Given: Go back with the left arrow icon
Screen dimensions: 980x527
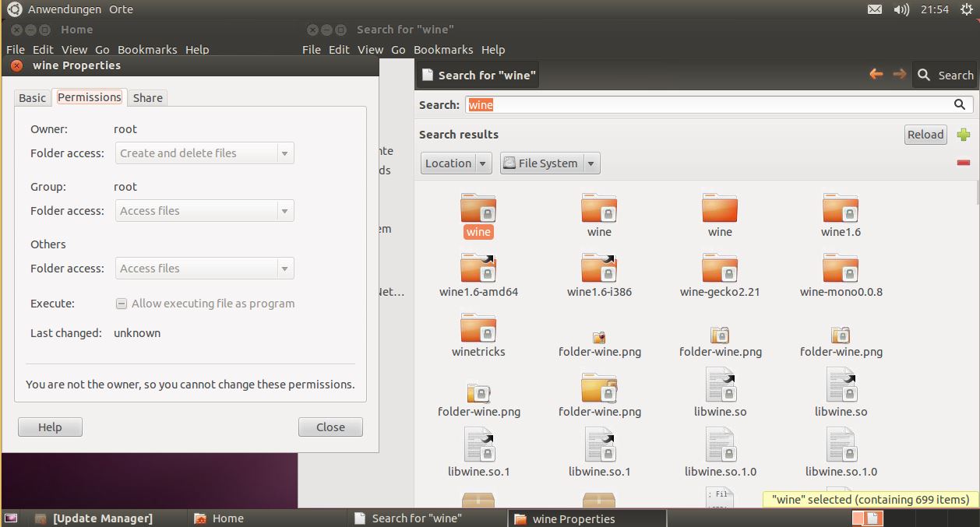Looking at the screenshot, I should click(876, 75).
